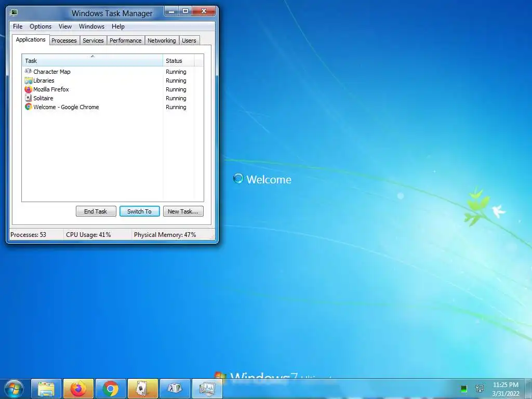
Task: Switch to the Networking tab
Action: [162, 41]
